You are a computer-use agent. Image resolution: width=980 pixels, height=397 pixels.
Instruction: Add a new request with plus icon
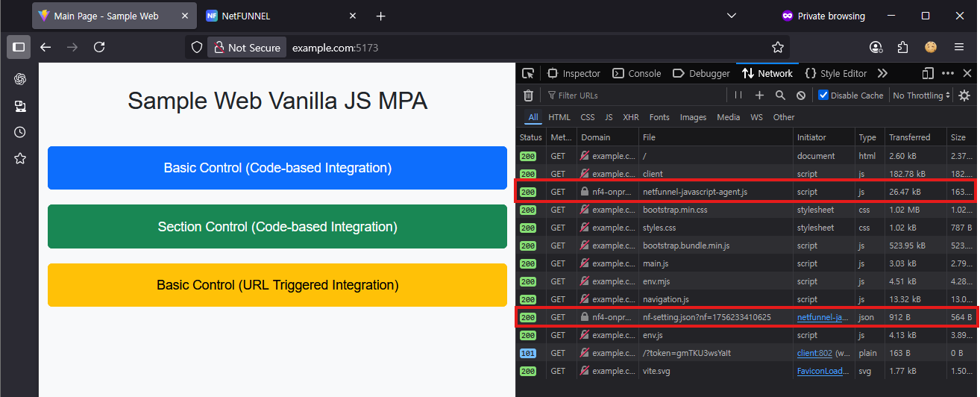coord(759,95)
